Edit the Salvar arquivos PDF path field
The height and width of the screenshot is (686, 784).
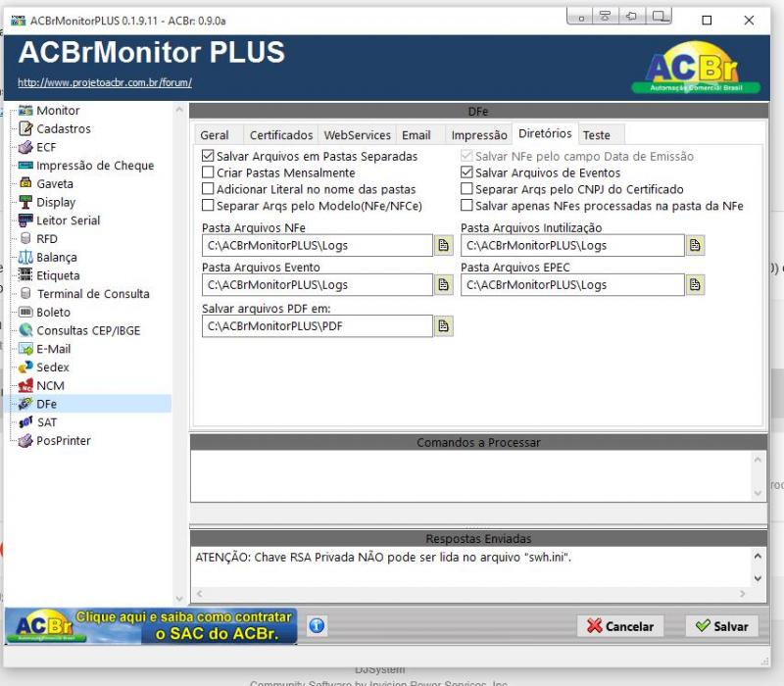(317, 326)
